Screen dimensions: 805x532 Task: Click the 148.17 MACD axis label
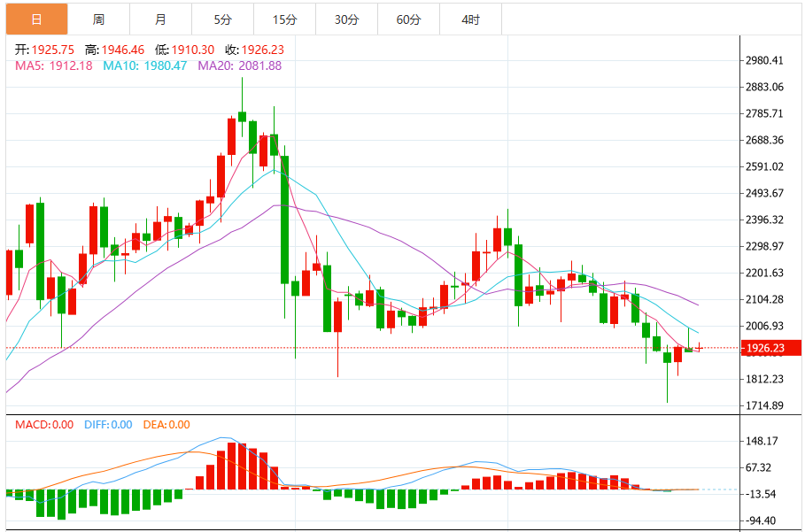click(x=762, y=441)
